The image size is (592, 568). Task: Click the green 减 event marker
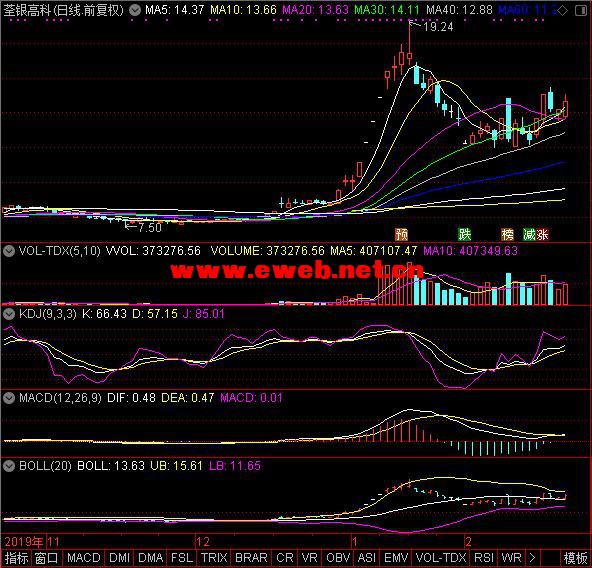[529, 235]
